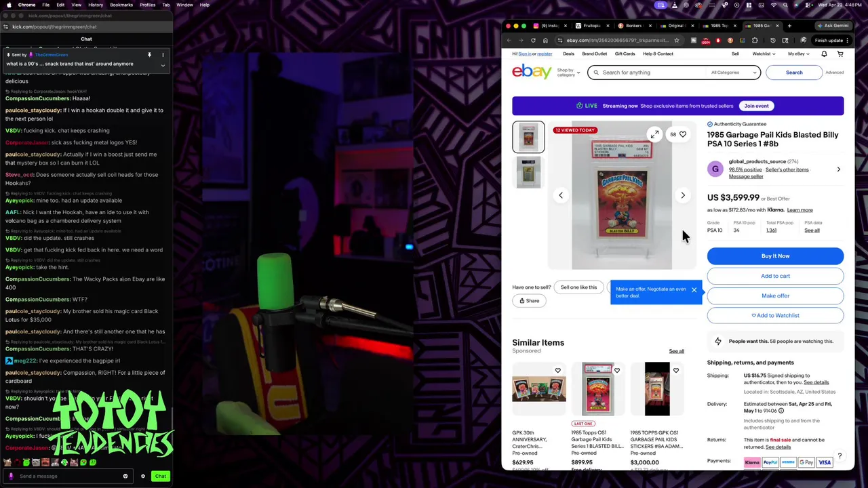Open the eBay shopping cart
Screen dimensions: 868x488
click(x=840, y=54)
